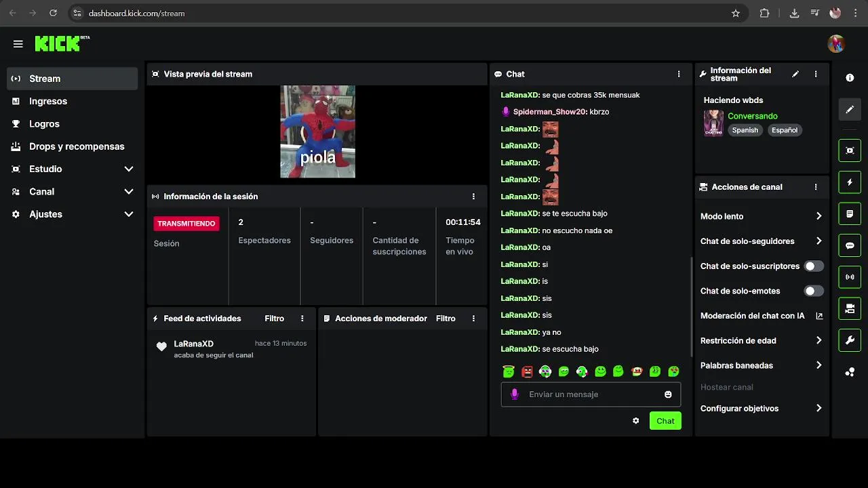Open Chat panel three-dot menu
The image size is (868, 488).
(x=679, y=74)
